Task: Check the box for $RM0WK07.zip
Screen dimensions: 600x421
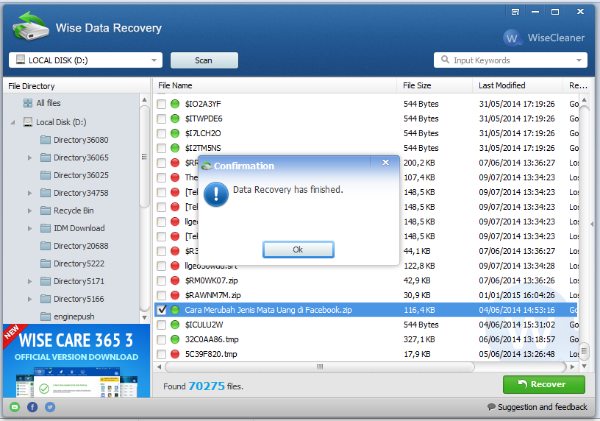Action: click(161, 281)
